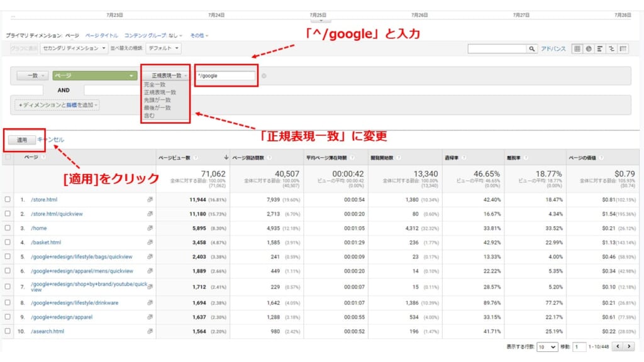Switch to the comparison view icon
The height and width of the screenshot is (362, 644).
click(x=611, y=49)
